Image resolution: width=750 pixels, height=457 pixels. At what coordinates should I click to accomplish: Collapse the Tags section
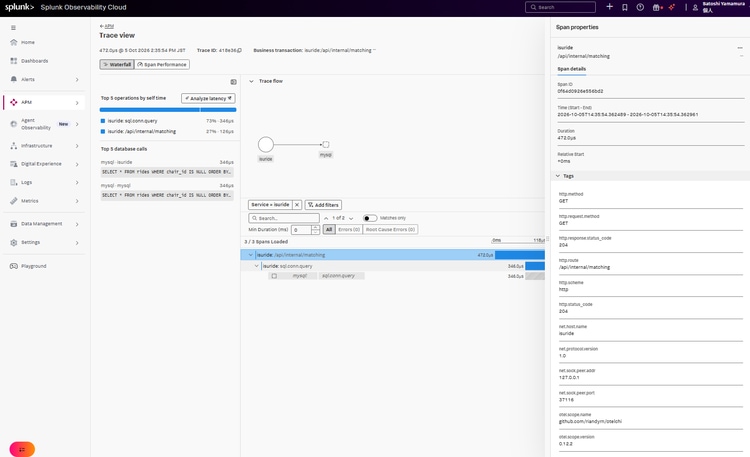[x=558, y=176]
